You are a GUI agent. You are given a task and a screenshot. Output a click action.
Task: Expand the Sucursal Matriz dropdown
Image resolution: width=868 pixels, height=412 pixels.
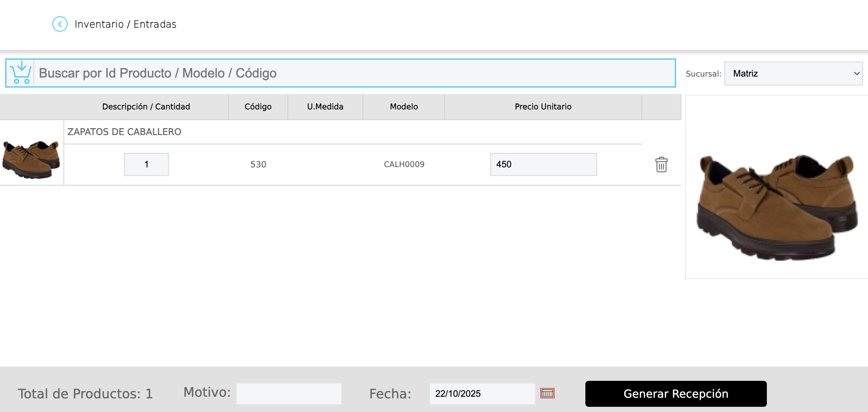793,74
